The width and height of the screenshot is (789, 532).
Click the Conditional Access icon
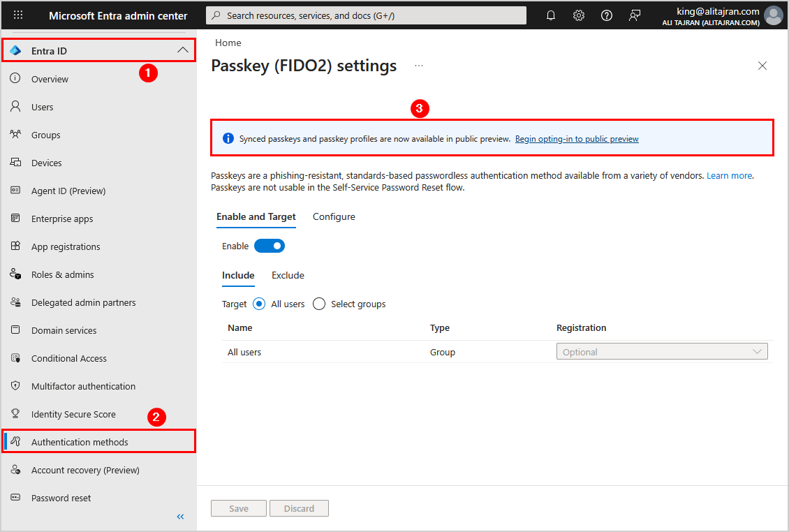click(15, 358)
